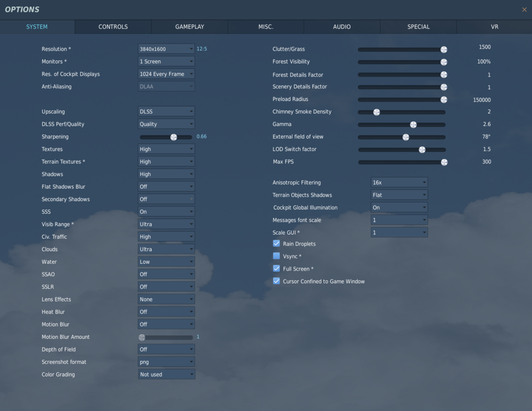Open the Color Grading dropdown
532x411 pixels.
tap(166, 374)
